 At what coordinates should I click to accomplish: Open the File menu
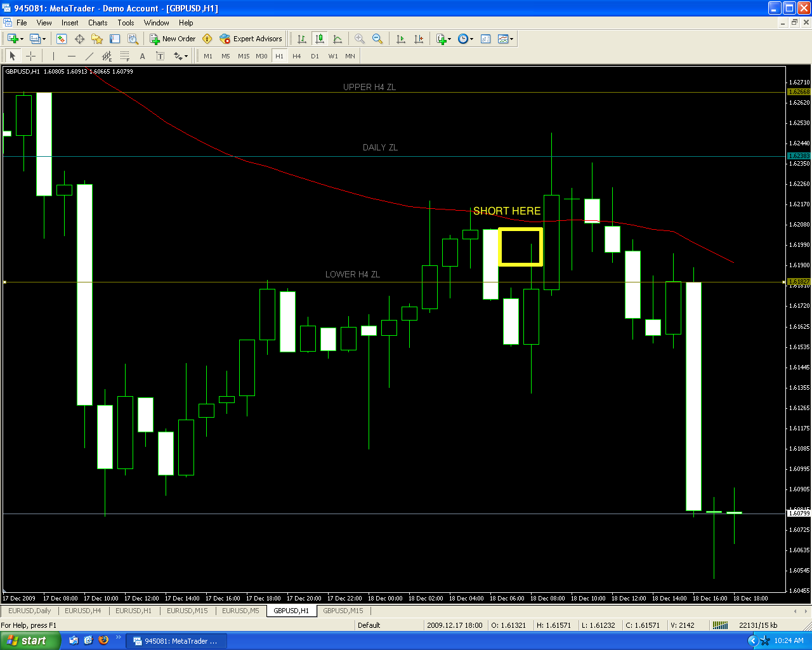[x=22, y=23]
